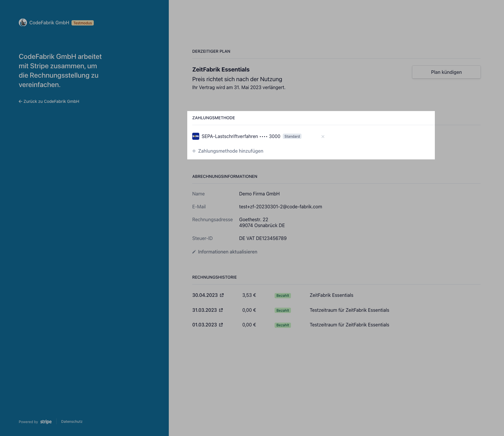Click Testzeitraum description on 01.03.2023 row
Image resolution: width=504 pixels, height=436 pixels.
(x=349, y=325)
